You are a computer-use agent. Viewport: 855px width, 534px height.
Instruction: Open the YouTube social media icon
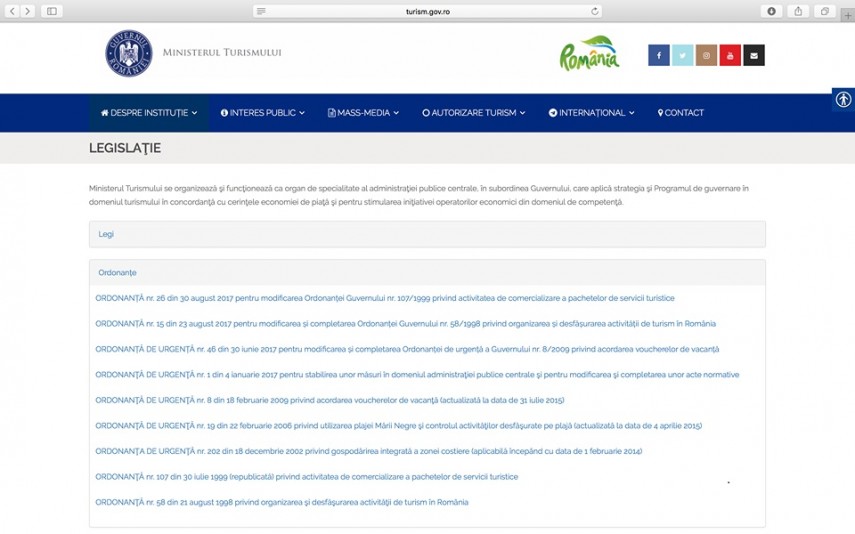(730, 56)
